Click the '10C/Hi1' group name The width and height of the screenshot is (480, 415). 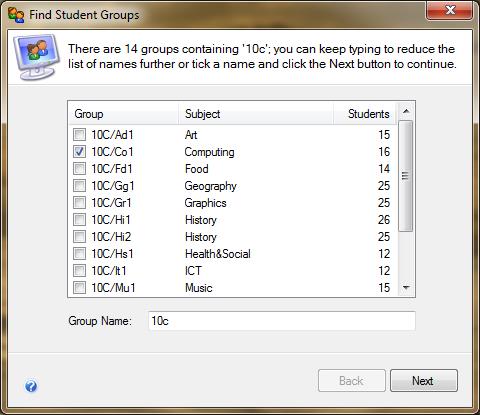[x=111, y=220]
